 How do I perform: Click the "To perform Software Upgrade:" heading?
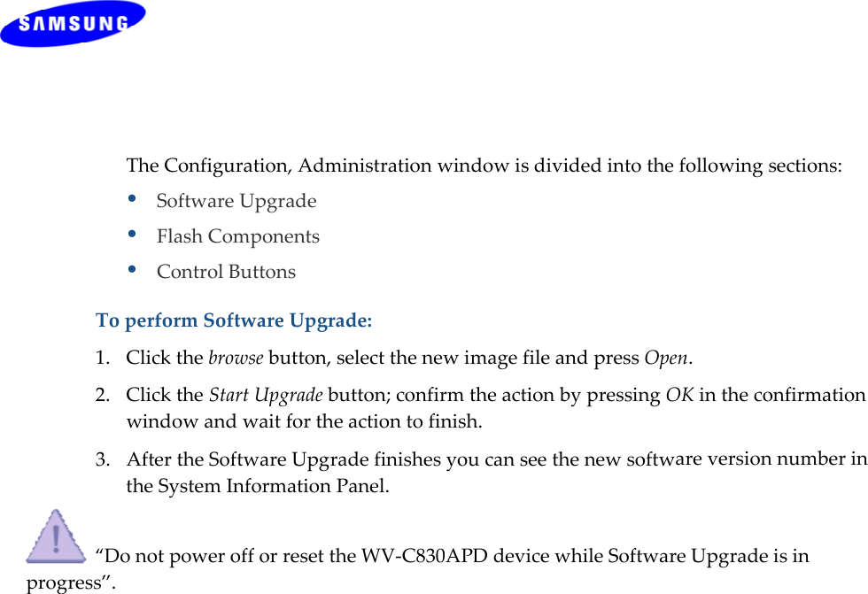pos(234,320)
